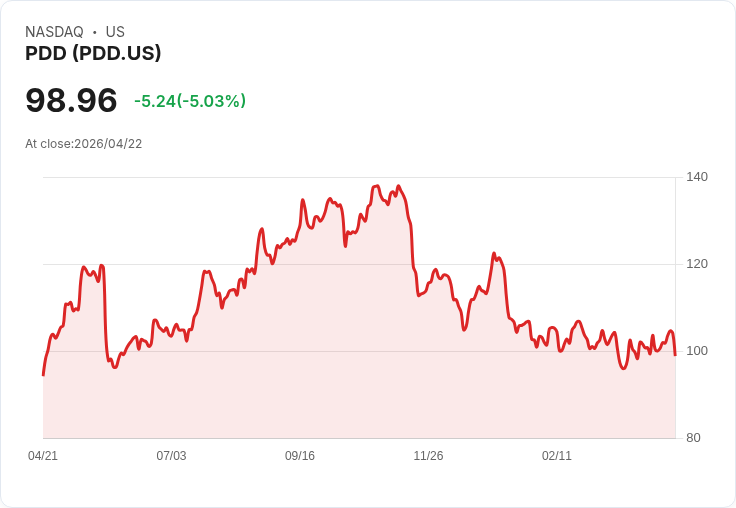The height and width of the screenshot is (508, 736).
Task: Click the chart's highest peak near 138
Action: (x=376, y=186)
